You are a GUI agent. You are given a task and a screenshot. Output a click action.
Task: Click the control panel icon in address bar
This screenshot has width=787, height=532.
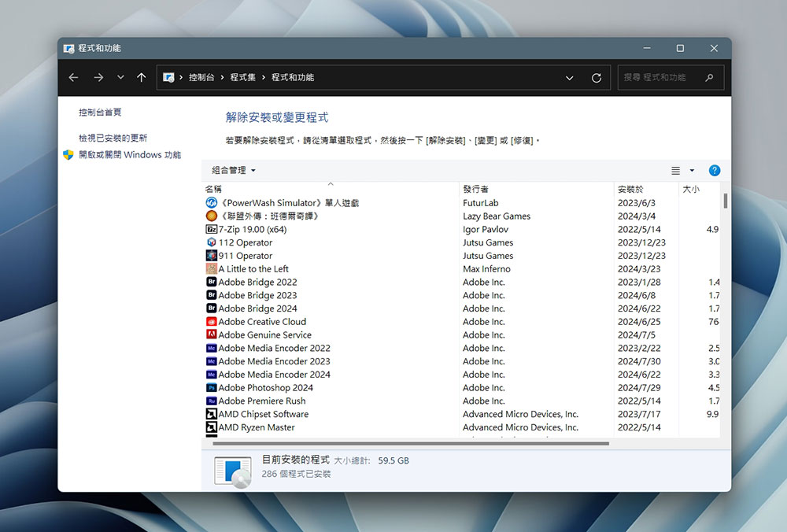coord(168,77)
